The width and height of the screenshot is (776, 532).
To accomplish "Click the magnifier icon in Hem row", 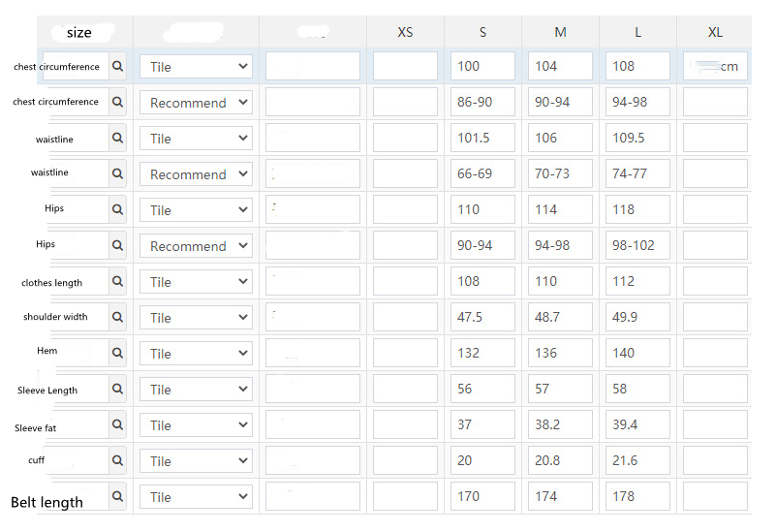I will (118, 354).
